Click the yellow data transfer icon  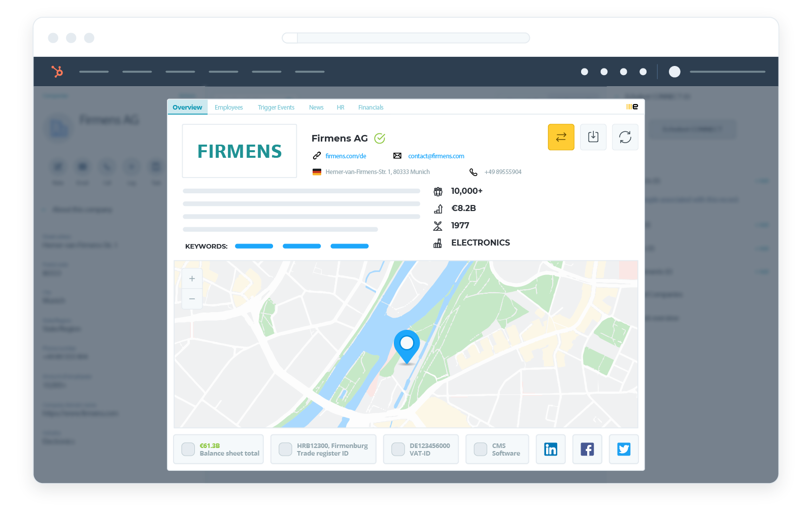coord(561,137)
